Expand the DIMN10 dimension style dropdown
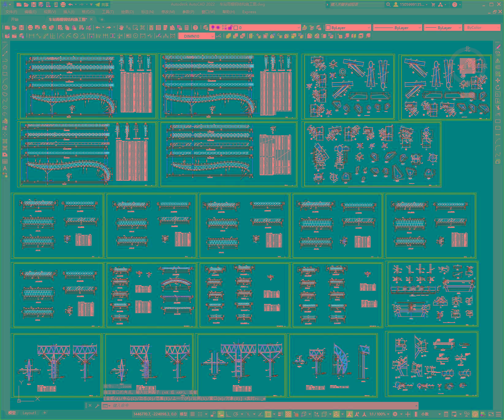 [212, 36]
